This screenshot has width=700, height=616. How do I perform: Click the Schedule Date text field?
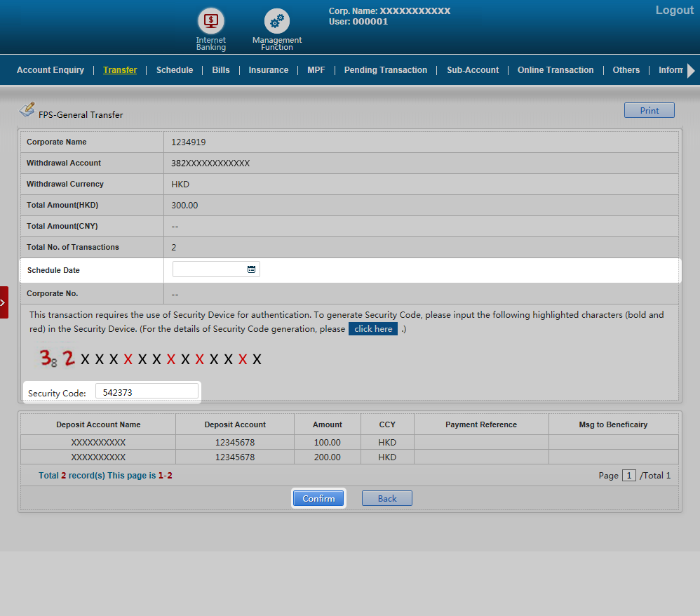[209, 269]
